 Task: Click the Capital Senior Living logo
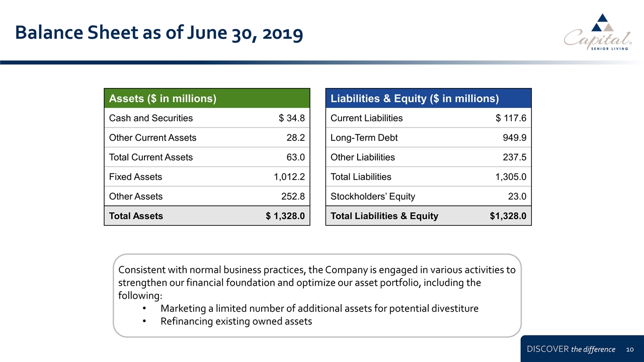598,31
